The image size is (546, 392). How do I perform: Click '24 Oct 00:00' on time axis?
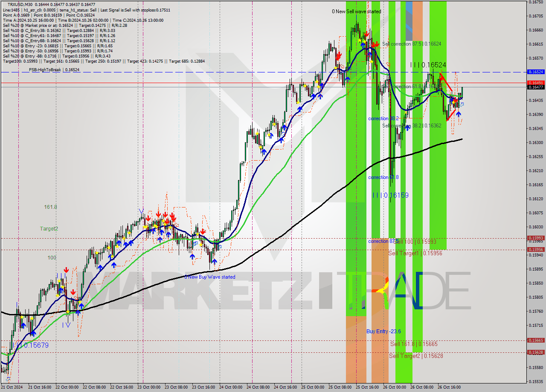pos(231,387)
